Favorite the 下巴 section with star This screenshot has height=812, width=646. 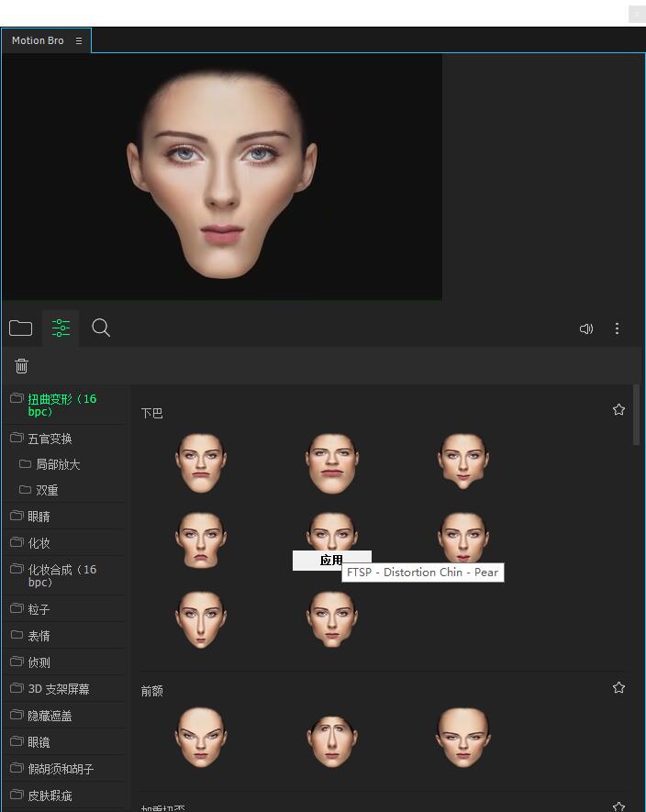coord(618,410)
